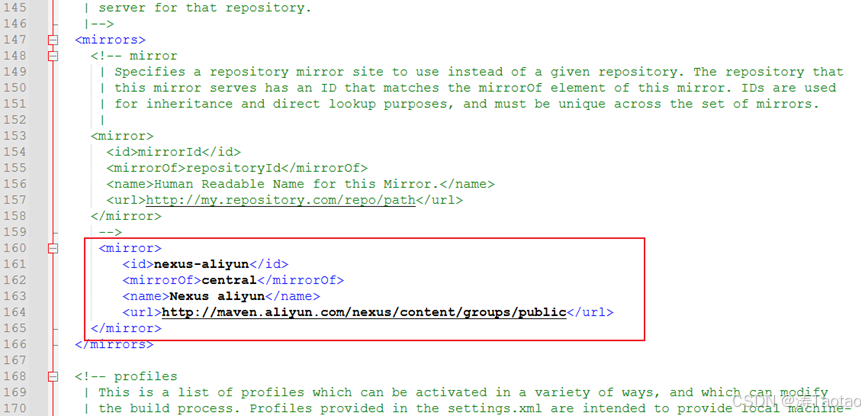The width and height of the screenshot is (865, 416).
Task: Click the commented </mirror> tag on line 158
Action: [x=126, y=216]
